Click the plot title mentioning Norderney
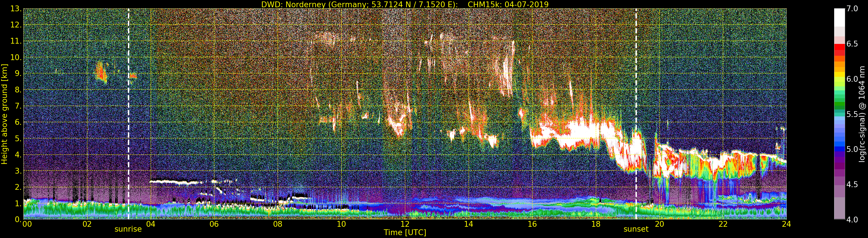Image resolution: width=868 pixels, height=238 pixels. tap(405, 4)
